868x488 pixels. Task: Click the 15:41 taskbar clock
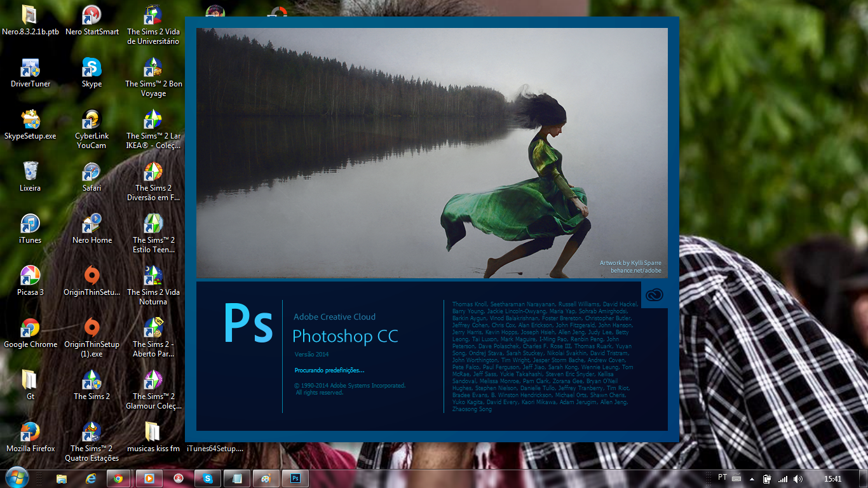pyautogui.click(x=832, y=478)
